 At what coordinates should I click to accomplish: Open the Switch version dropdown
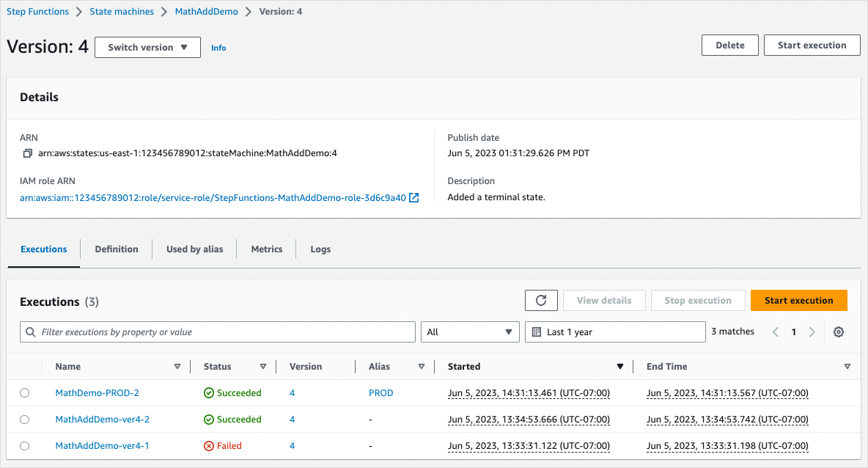coord(147,47)
